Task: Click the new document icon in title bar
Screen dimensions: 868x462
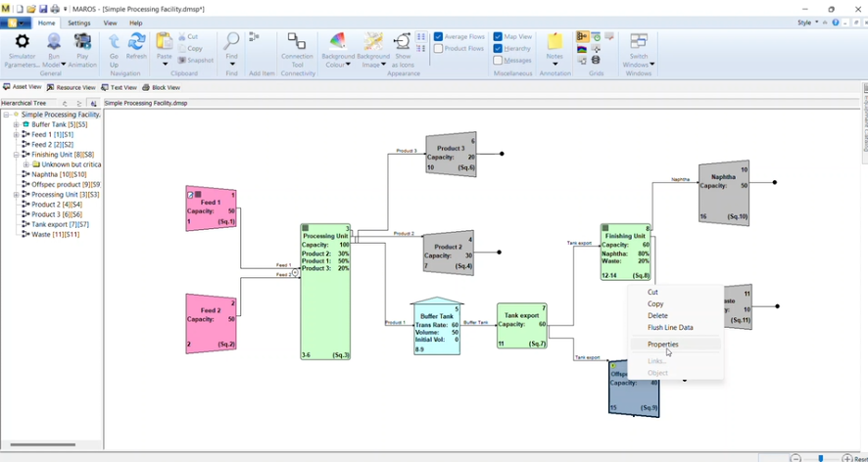Action: pyautogui.click(x=20, y=9)
